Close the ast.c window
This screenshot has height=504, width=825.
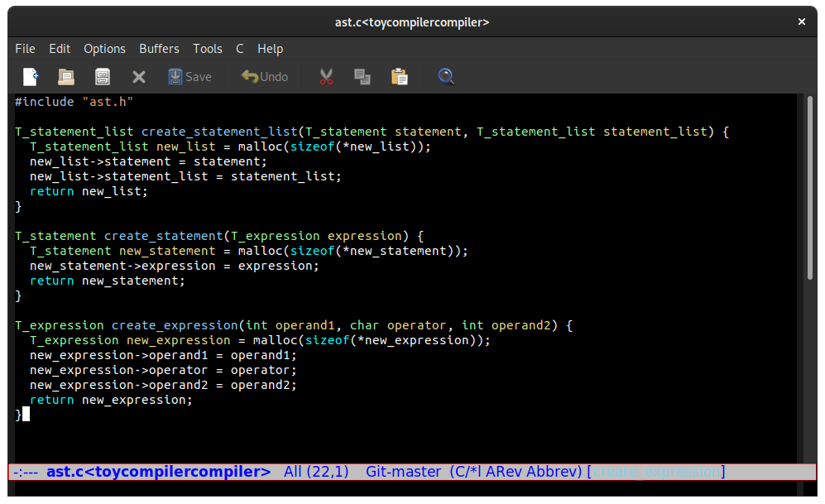(x=801, y=22)
